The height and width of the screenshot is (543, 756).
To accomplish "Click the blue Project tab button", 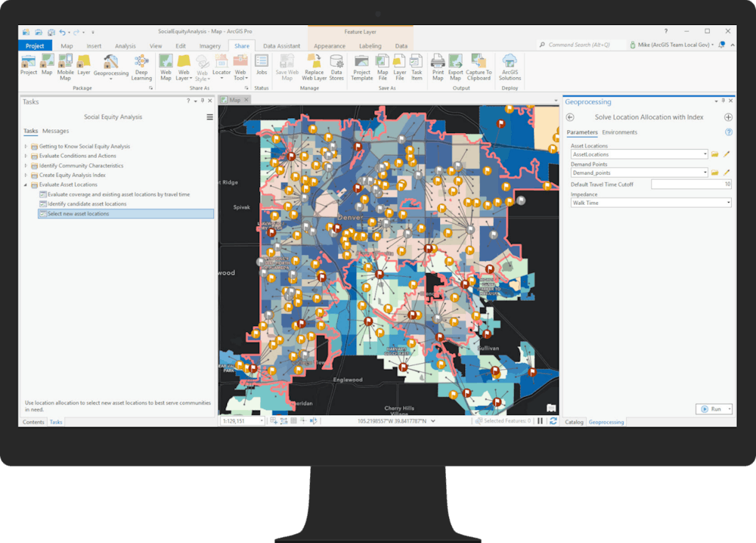I will 35,46.
